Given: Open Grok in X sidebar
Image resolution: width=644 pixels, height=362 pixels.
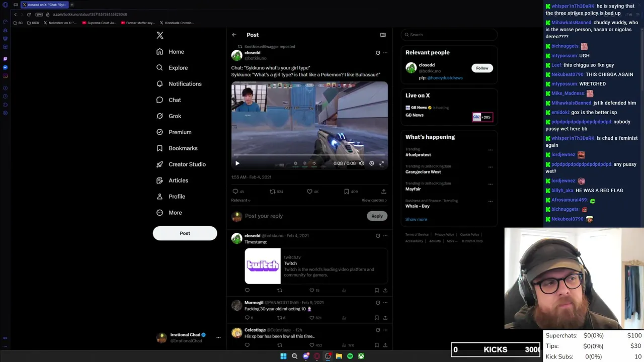Looking at the screenshot, I should tap(169, 116).
